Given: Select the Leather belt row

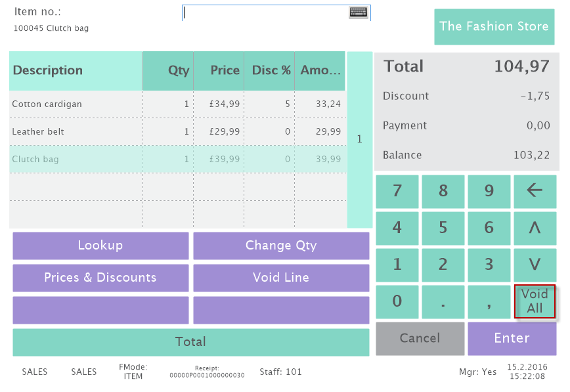Looking at the screenshot, I should click(76, 132).
